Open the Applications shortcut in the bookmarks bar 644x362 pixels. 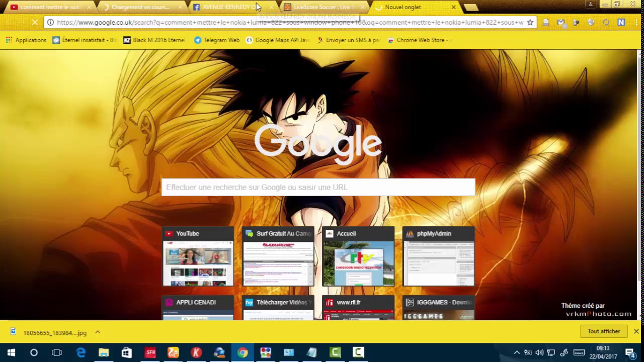click(26, 40)
